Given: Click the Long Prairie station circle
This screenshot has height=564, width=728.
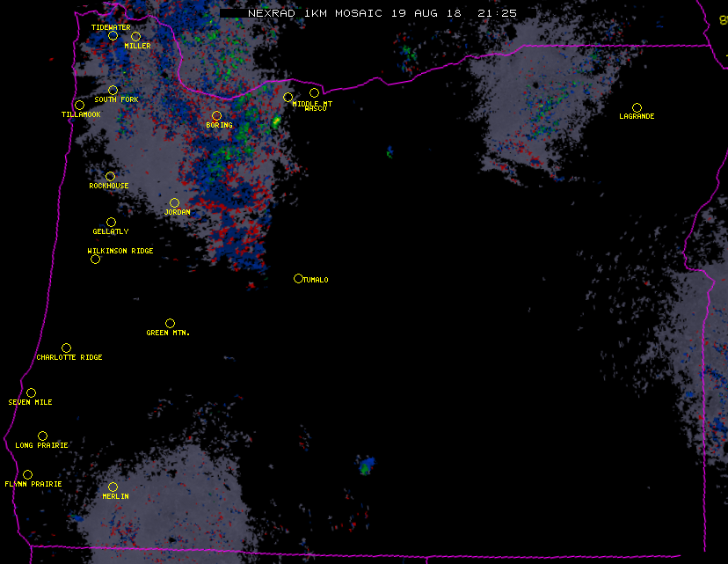Looking at the screenshot, I should pos(42,436).
